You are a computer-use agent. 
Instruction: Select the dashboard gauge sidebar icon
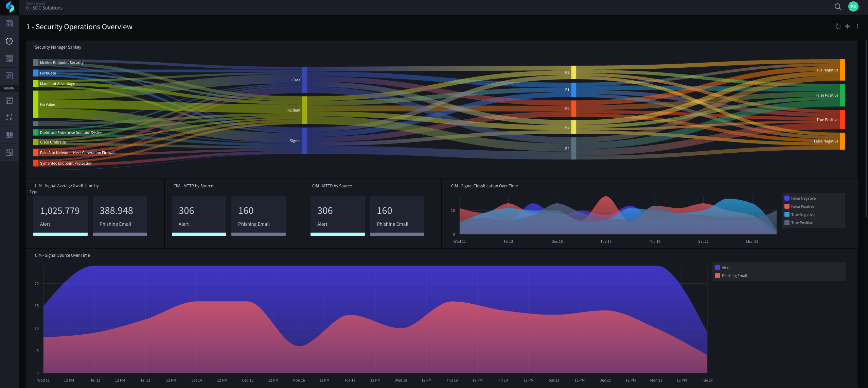coord(9,41)
